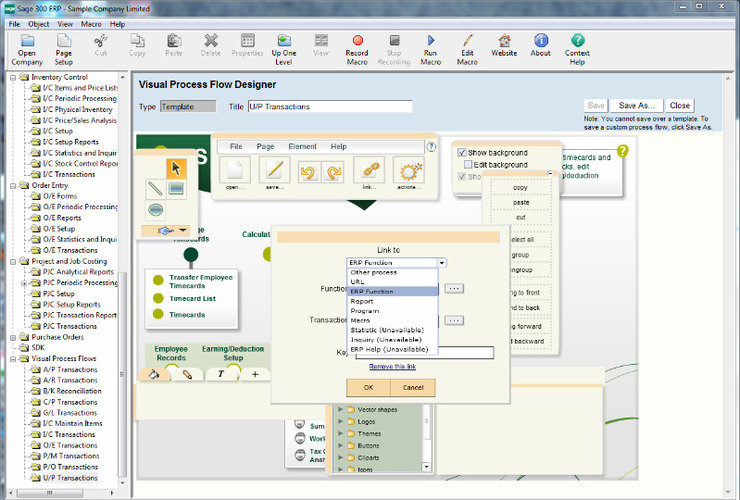Toggle the Show background checkbox
740x500 pixels.
(x=462, y=153)
